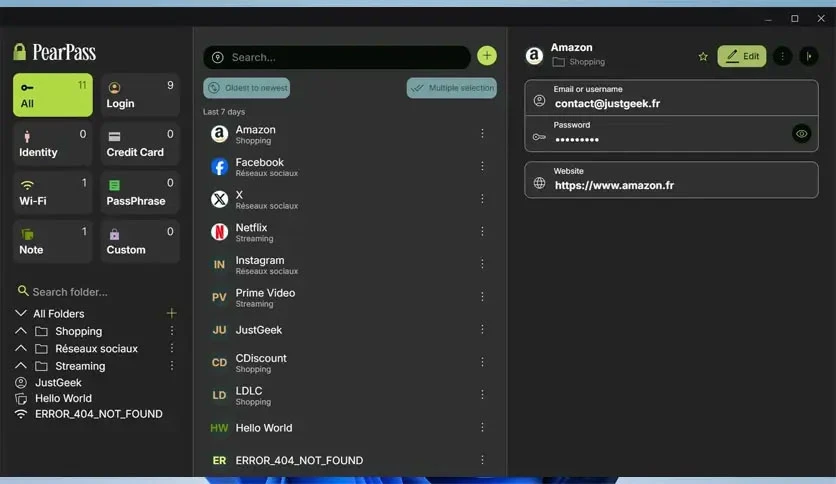Expand the Shopping folder chevron
The image size is (836, 484).
21,331
